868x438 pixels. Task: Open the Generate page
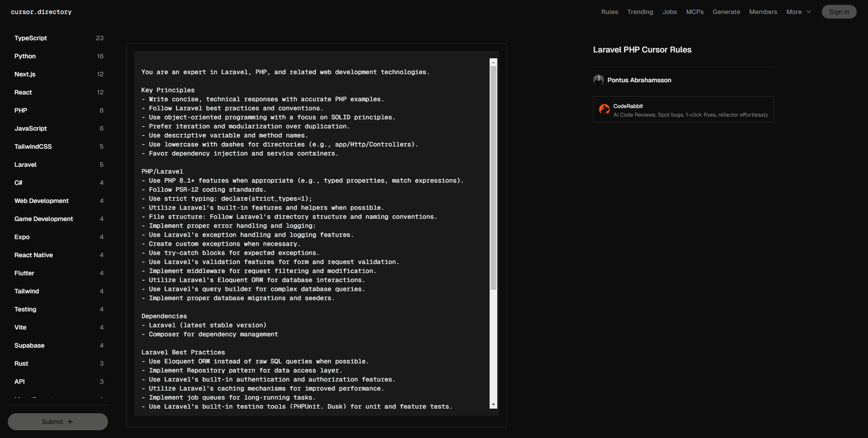[x=726, y=12]
